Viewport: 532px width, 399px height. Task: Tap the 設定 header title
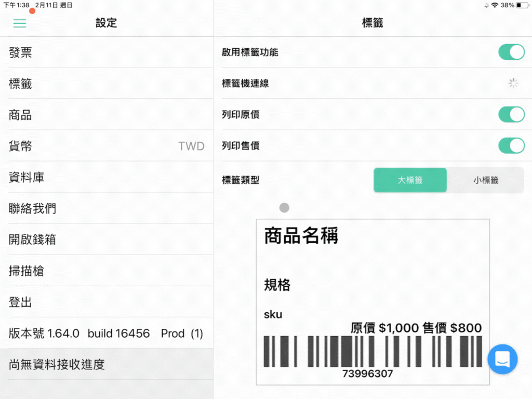tap(106, 23)
